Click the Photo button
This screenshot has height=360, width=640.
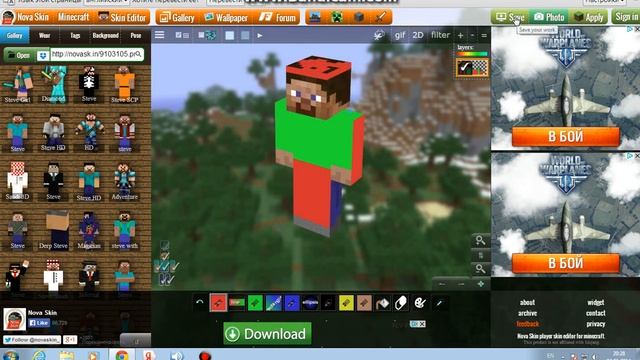pyautogui.click(x=549, y=17)
